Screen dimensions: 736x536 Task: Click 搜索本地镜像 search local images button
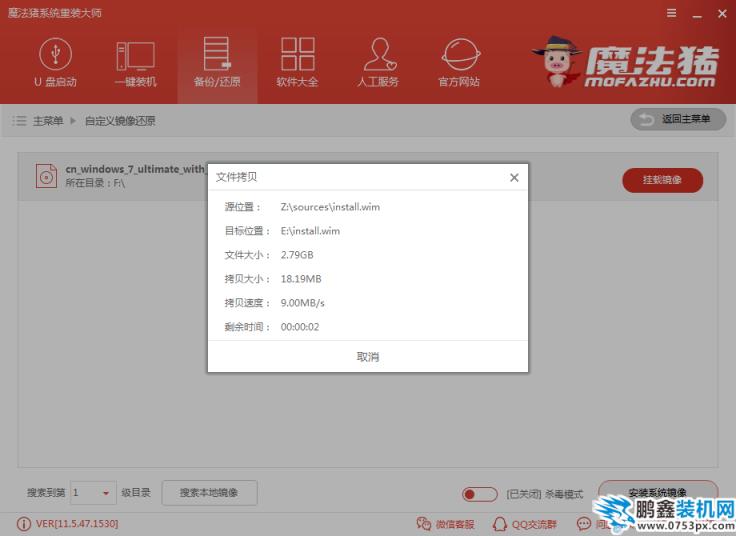[209, 493]
